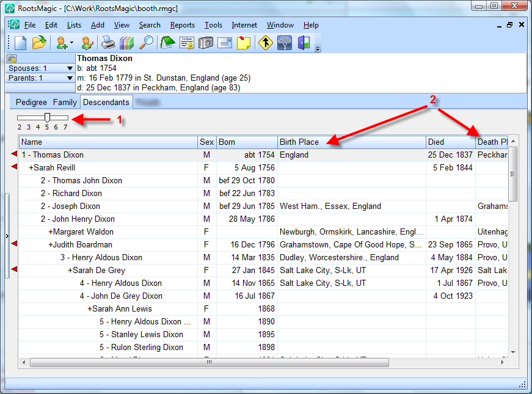Click the envelope address icon
Image resolution: width=532 pixels, height=394 pixels.
coord(225,43)
